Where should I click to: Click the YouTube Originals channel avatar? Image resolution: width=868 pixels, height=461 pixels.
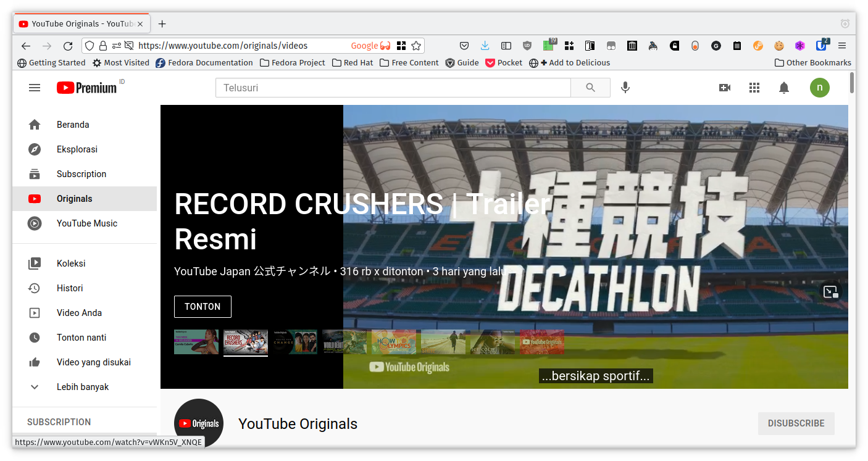199,423
